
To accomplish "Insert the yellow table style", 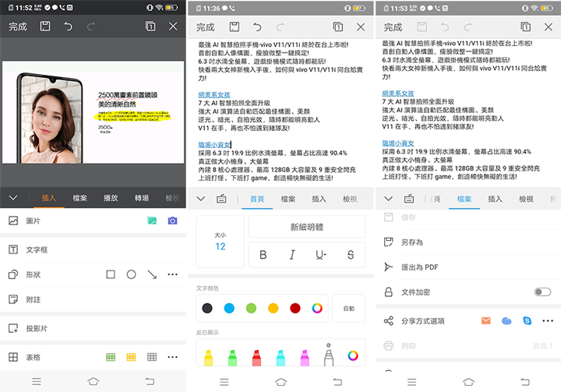I will point(132,357).
